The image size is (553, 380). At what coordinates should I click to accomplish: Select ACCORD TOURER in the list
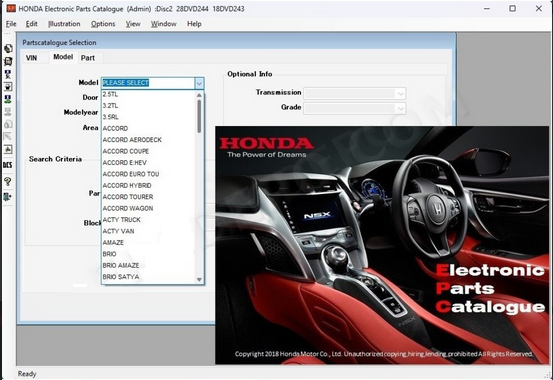pos(148,197)
